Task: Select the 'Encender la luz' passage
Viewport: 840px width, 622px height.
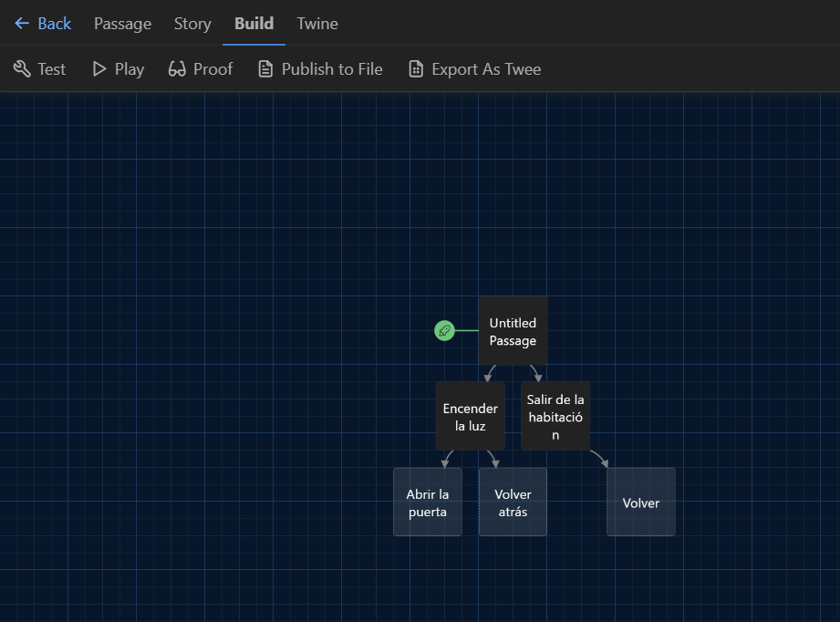Action: (x=470, y=416)
